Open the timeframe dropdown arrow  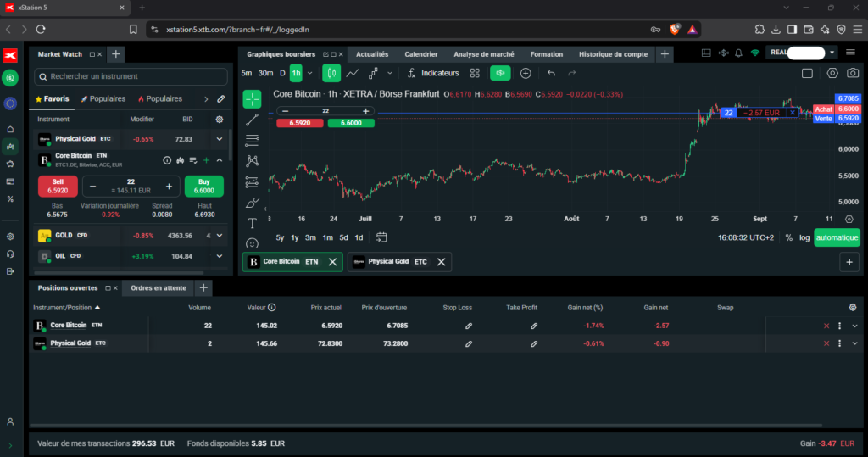[x=310, y=73]
